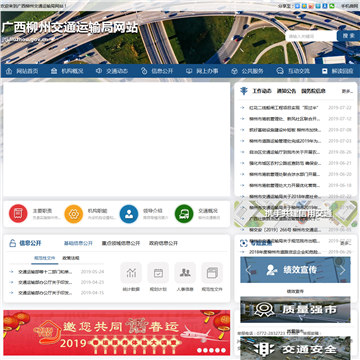
Task: Click into the keyword search input field
Action: 311,36
